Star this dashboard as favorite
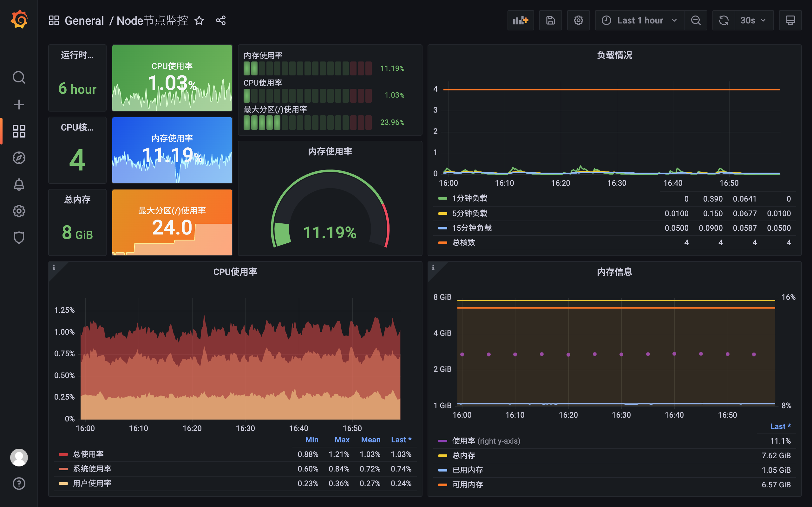The width and height of the screenshot is (812, 507). pyautogui.click(x=199, y=21)
